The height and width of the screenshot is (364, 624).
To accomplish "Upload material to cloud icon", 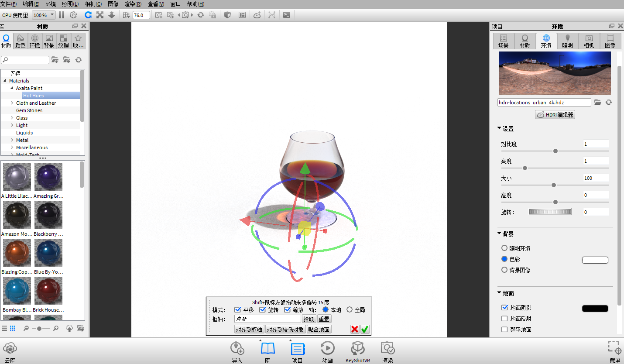I will pyautogui.click(x=69, y=328).
